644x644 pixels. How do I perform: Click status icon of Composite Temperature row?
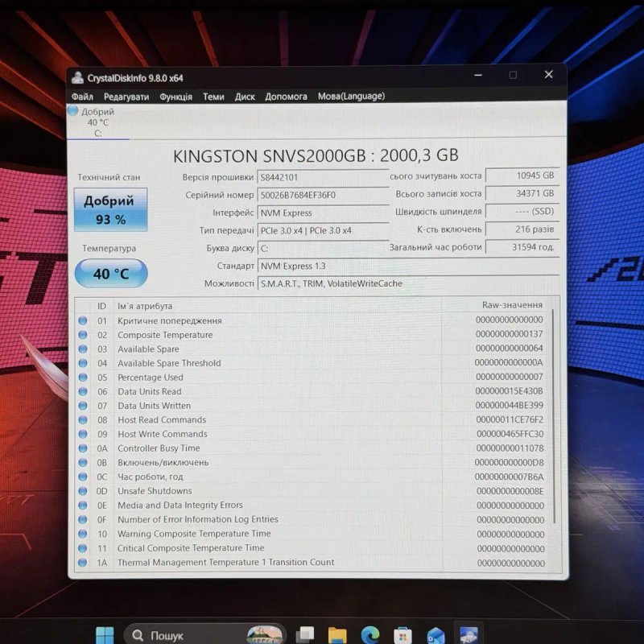click(83, 335)
